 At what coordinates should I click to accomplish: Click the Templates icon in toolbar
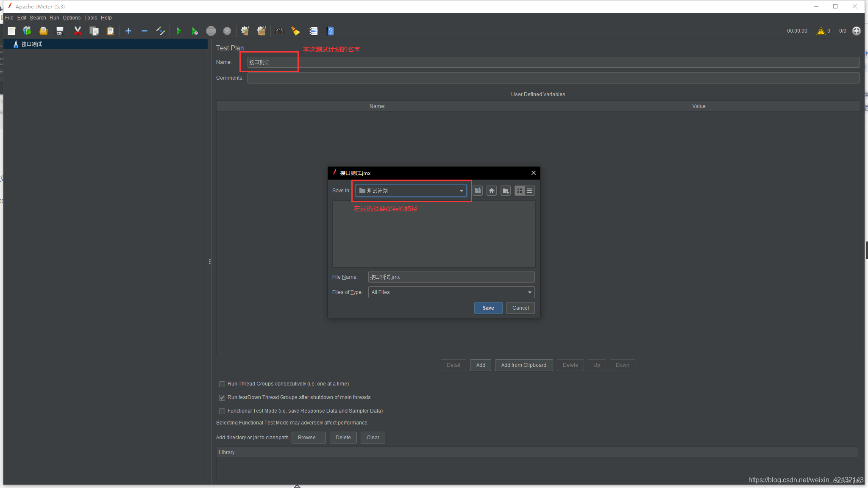(x=27, y=31)
